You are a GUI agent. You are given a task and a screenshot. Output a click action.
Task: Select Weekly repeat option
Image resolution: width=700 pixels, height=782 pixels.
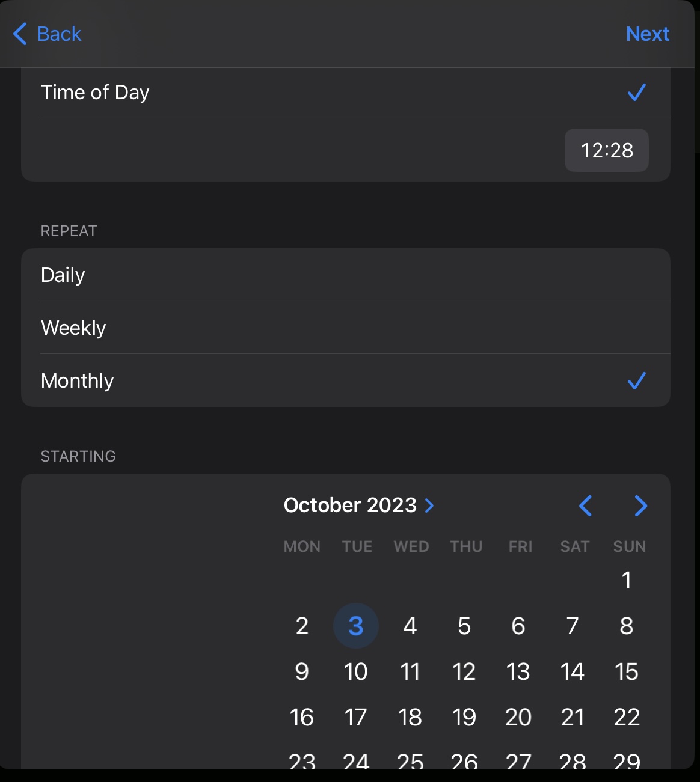346,328
